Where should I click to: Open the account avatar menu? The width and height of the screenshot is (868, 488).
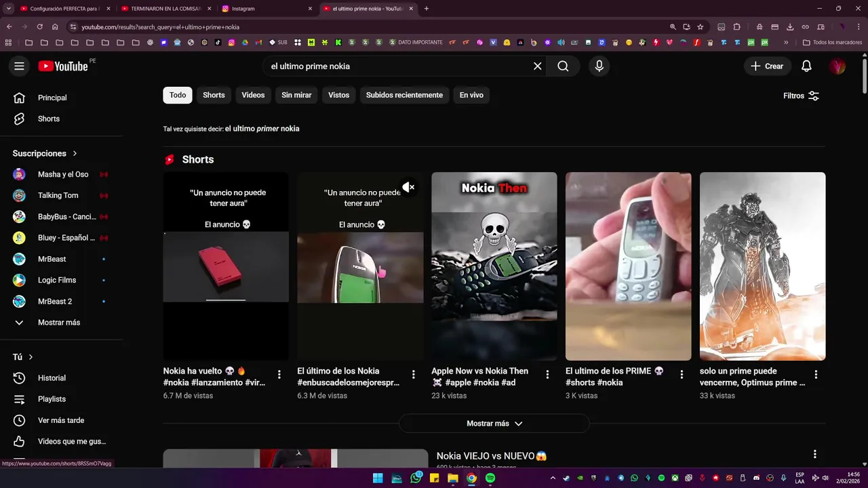(x=837, y=66)
